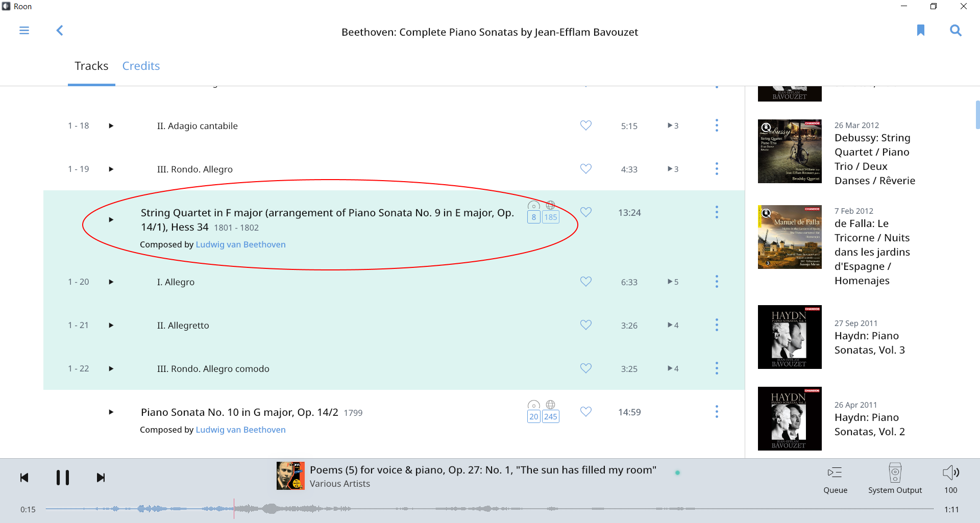Play track 1-21 II. Allegretto
Image resolution: width=980 pixels, height=523 pixels.
point(111,326)
